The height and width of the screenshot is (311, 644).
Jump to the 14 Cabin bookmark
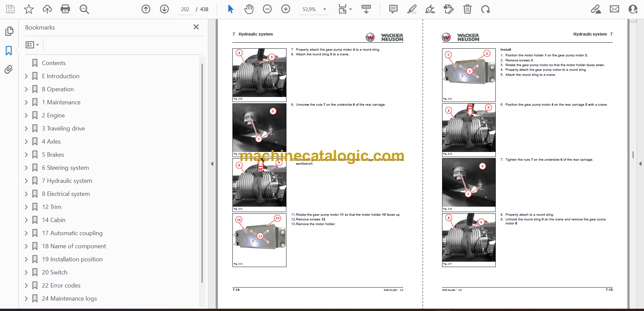[54, 220]
